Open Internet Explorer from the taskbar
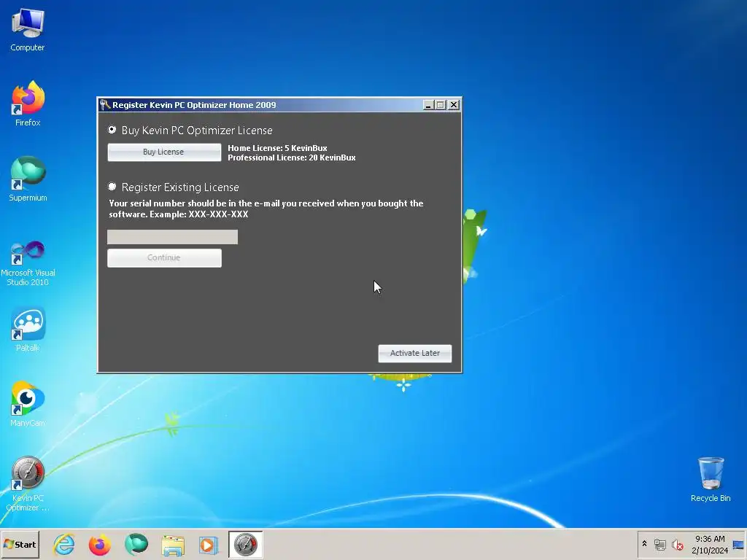This screenshot has height=560, width=747. (x=64, y=544)
